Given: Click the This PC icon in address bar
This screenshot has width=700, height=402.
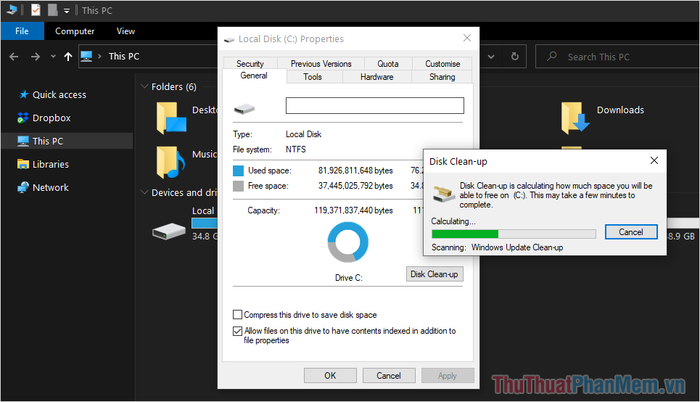Looking at the screenshot, I should point(87,56).
